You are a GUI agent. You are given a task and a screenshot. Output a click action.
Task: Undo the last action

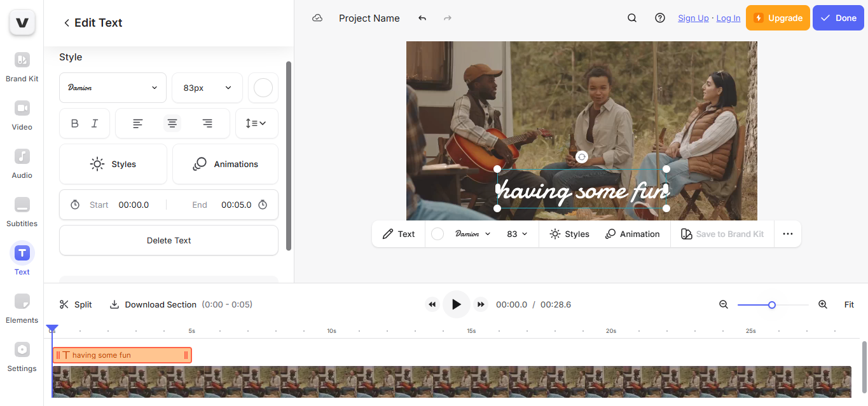pos(422,18)
